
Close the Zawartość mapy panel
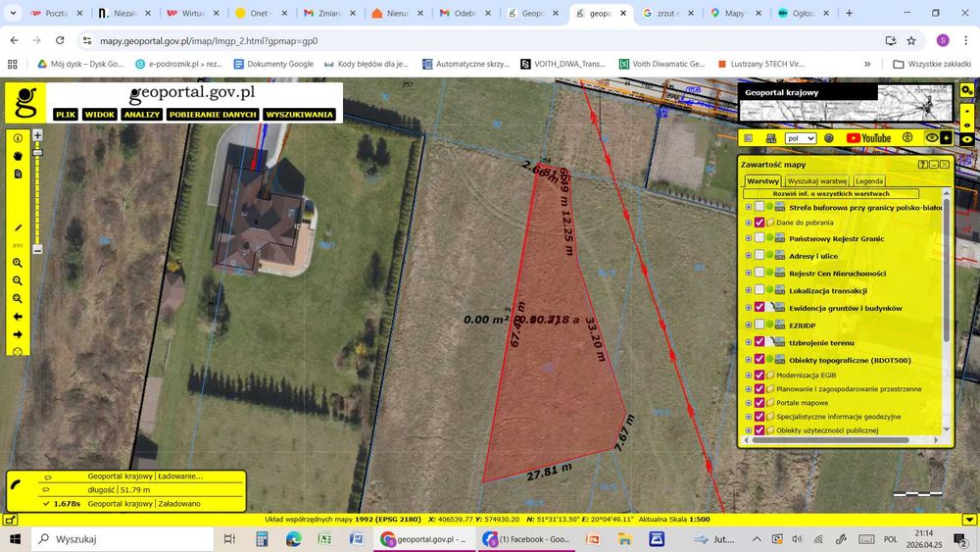coord(945,165)
